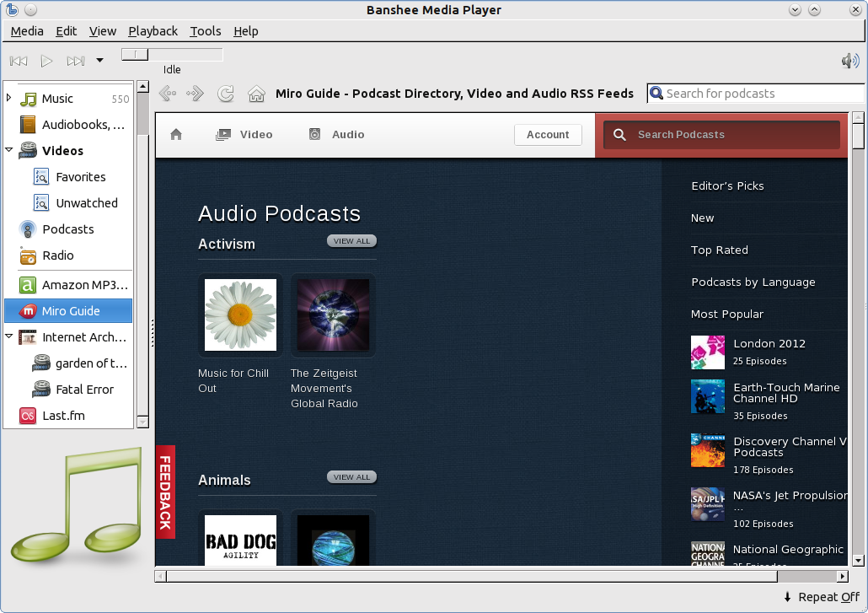Open the Tools menu
The height and width of the screenshot is (613, 868).
pyautogui.click(x=206, y=31)
